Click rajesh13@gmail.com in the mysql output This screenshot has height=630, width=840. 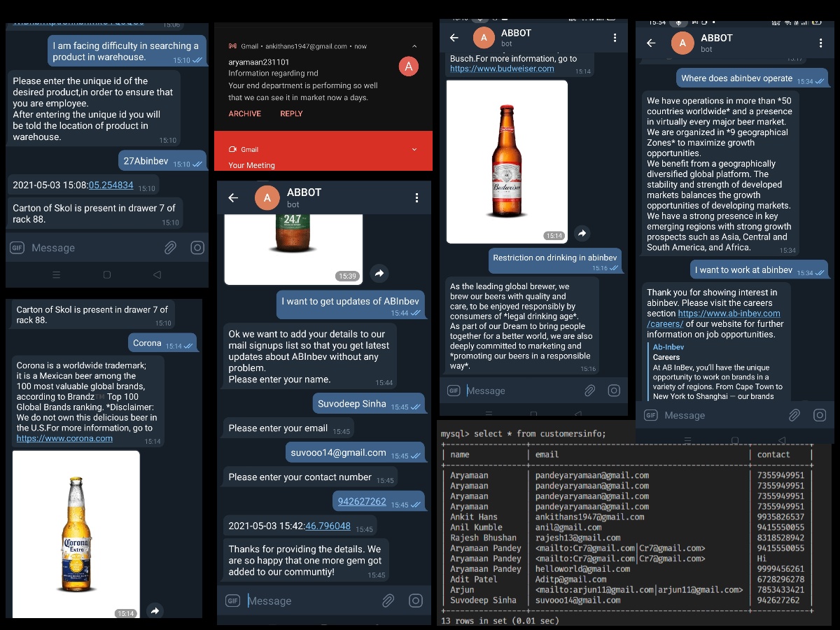pyautogui.click(x=577, y=538)
